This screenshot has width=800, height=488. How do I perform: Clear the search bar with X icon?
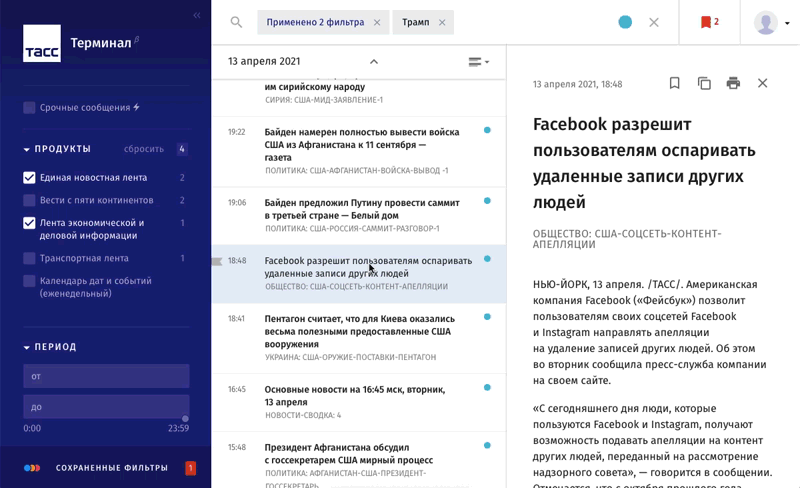pyautogui.click(x=654, y=22)
